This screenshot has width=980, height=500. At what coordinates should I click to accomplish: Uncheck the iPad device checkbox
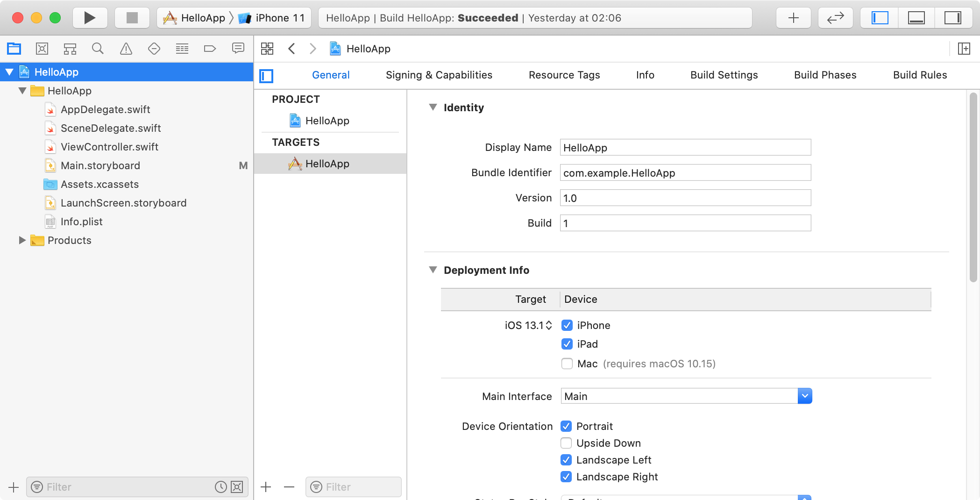click(567, 344)
